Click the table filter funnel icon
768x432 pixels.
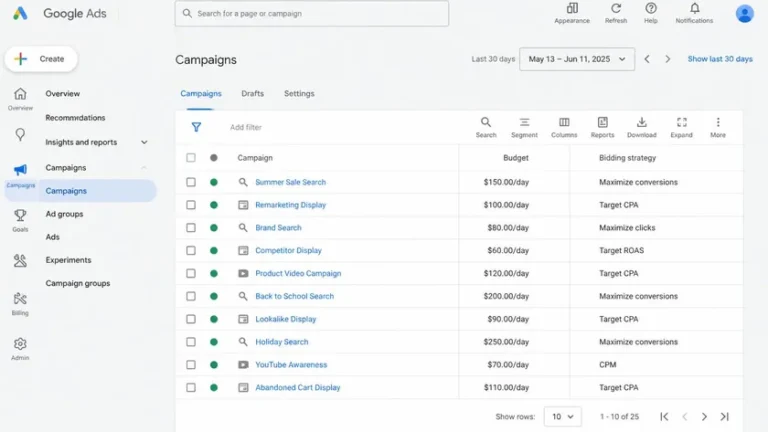(x=196, y=127)
